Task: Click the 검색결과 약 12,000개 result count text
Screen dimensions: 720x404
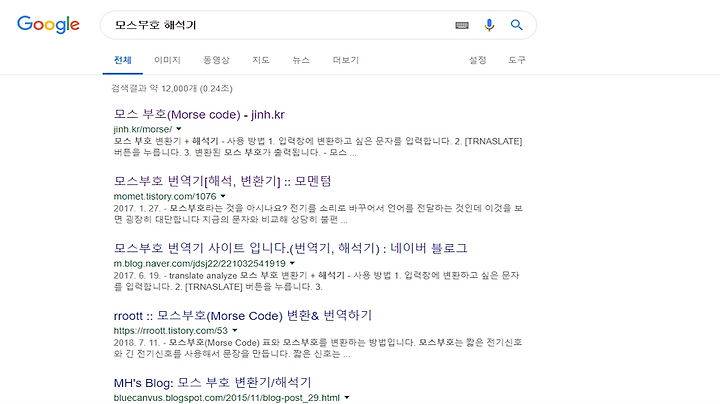Action: click(172, 89)
